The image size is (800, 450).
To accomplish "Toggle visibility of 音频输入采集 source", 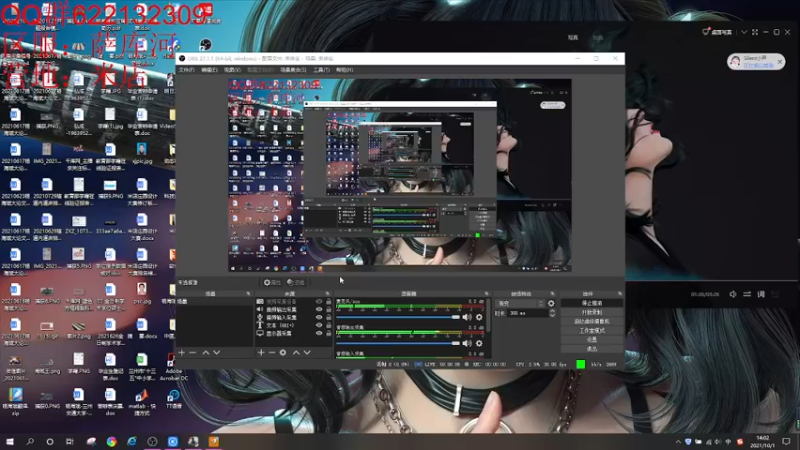I will pos(319,317).
